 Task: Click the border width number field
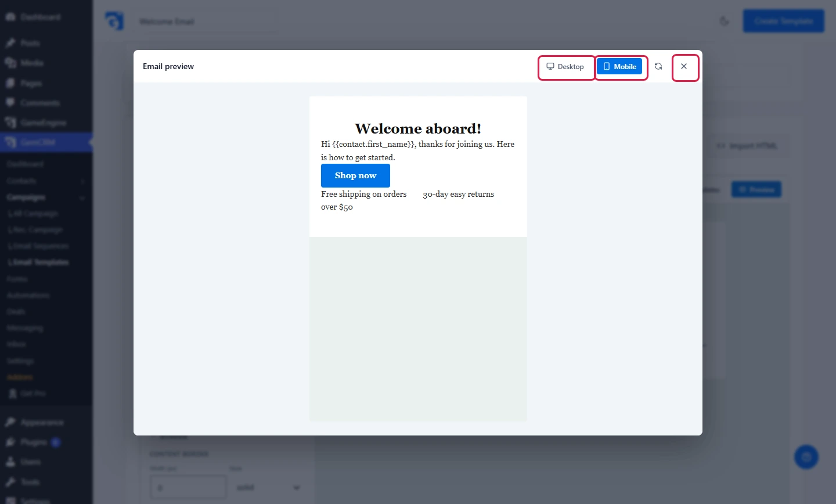(188, 487)
